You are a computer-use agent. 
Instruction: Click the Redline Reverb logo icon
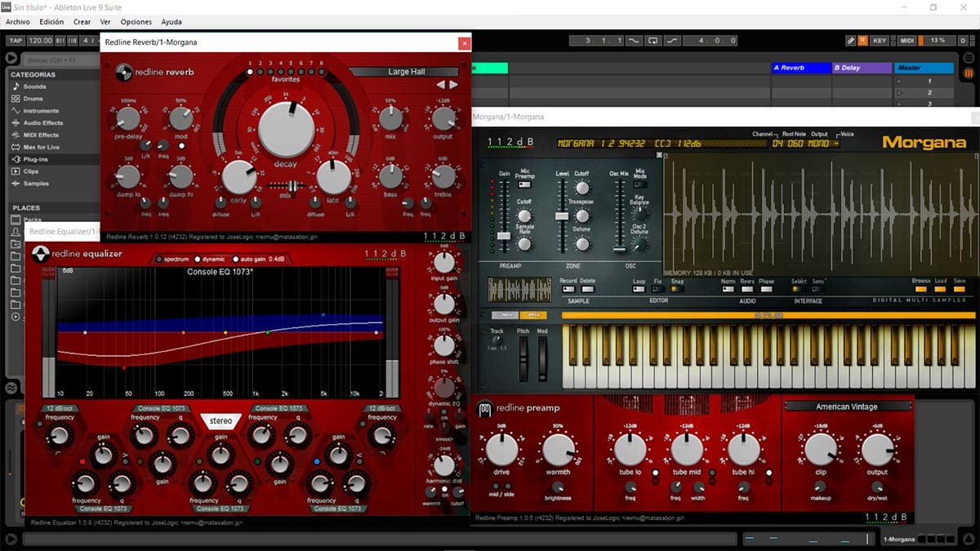point(124,72)
